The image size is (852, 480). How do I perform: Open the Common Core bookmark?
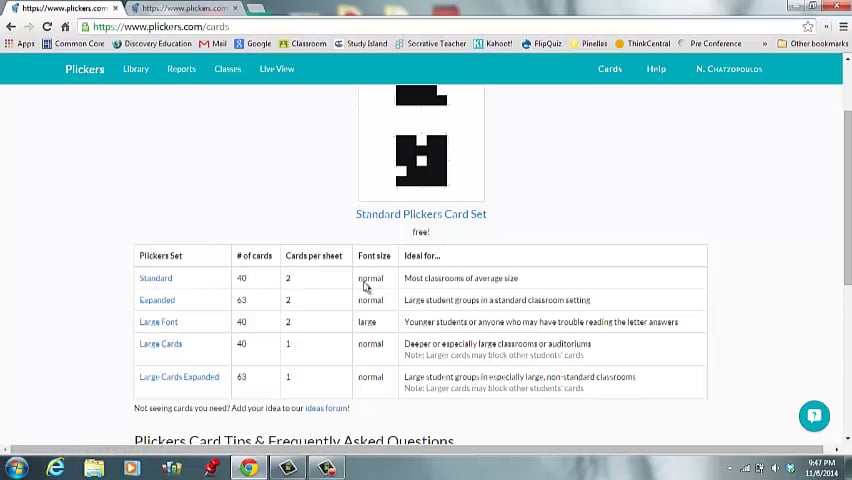coord(73,43)
